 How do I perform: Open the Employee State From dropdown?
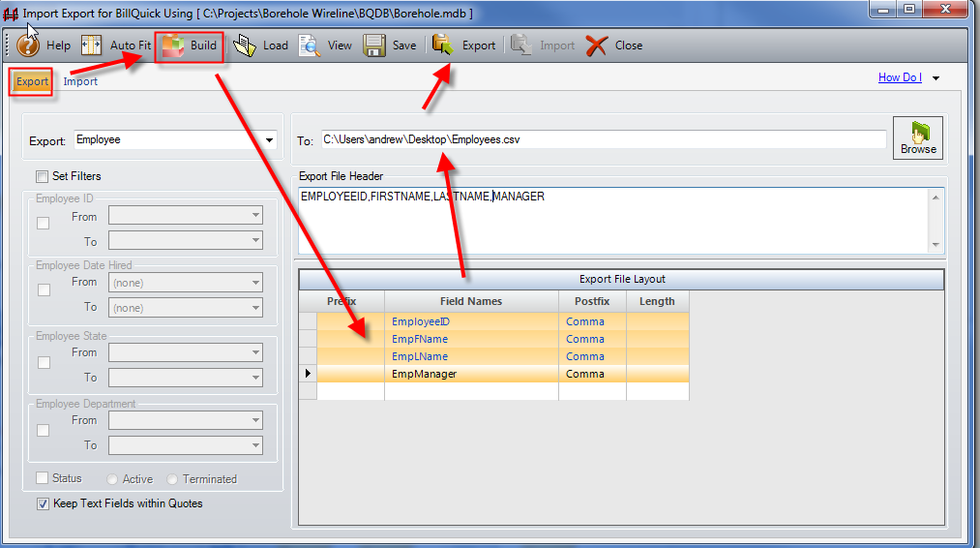186,352
